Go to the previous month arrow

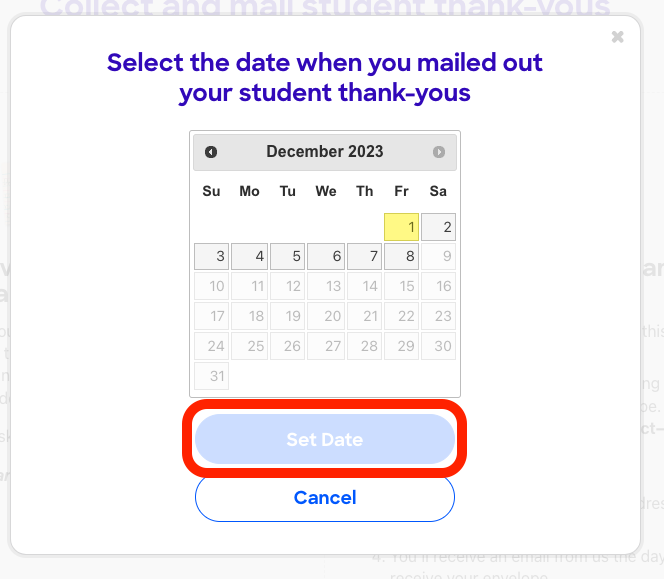pos(211,152)
